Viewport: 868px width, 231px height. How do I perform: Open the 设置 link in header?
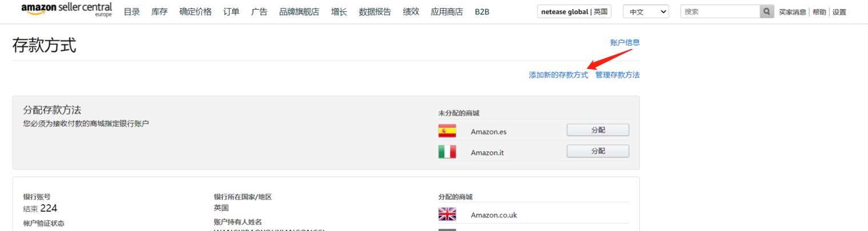(x=839, y=12)
